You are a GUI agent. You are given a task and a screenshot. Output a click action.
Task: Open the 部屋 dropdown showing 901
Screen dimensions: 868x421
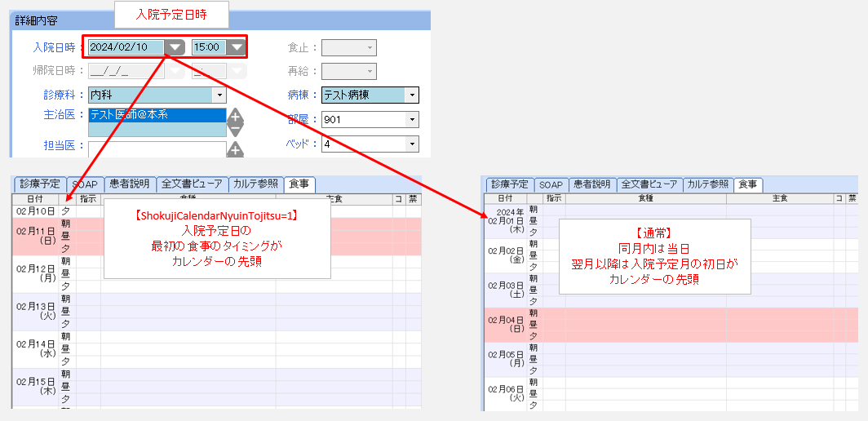point(413,120)
